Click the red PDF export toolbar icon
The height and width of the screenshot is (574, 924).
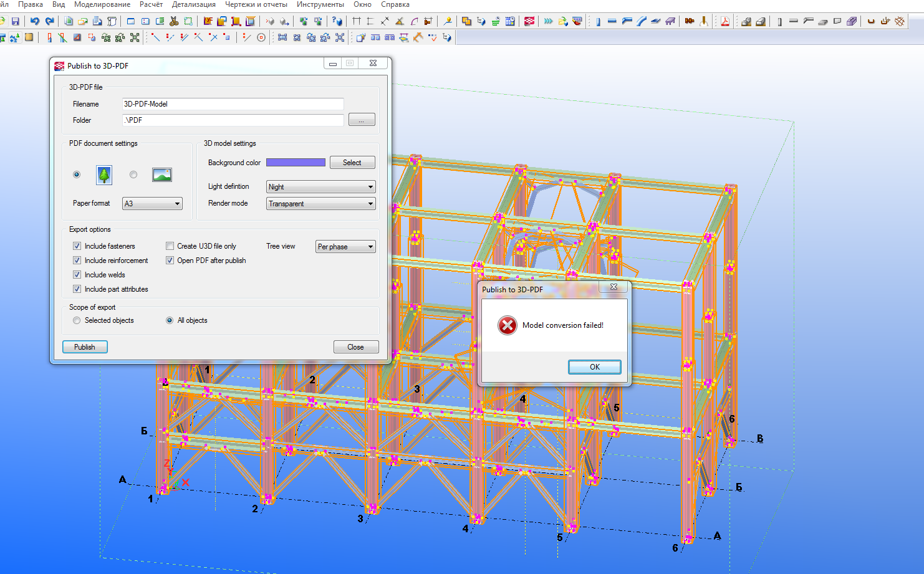725,21
